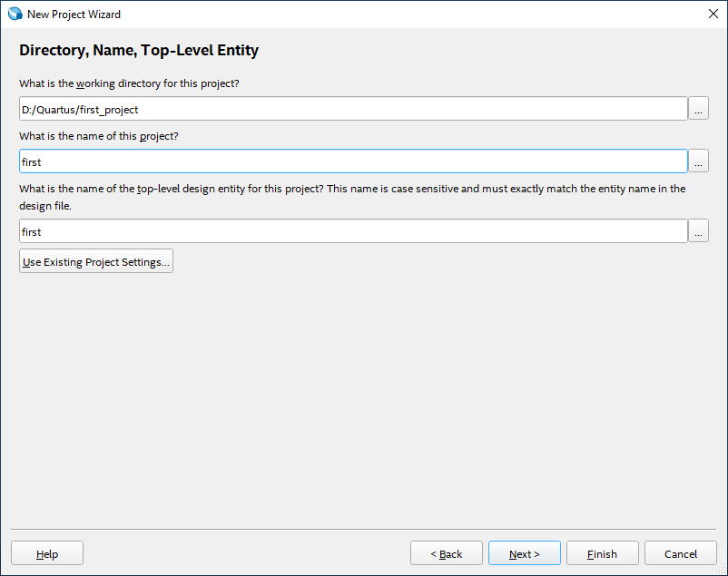Open Help for the wizard
Viewport: 728px width, 576px height.
47,553
